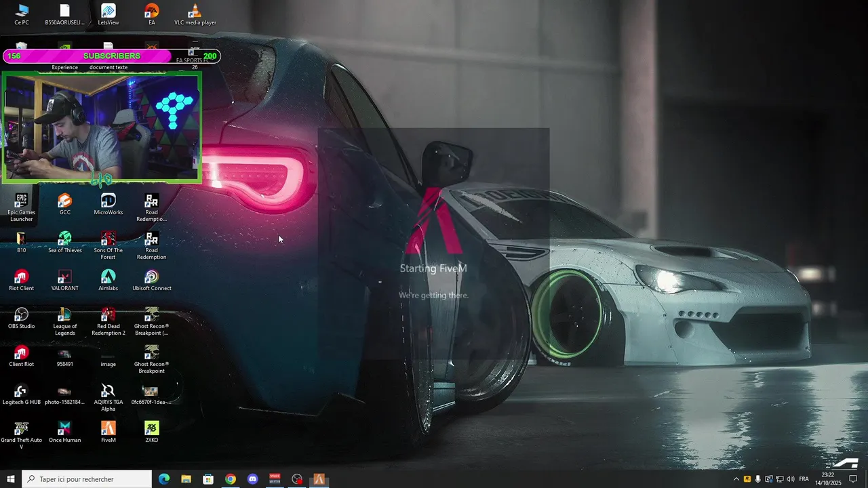Change the FRA input language

[x=804, y=479]
